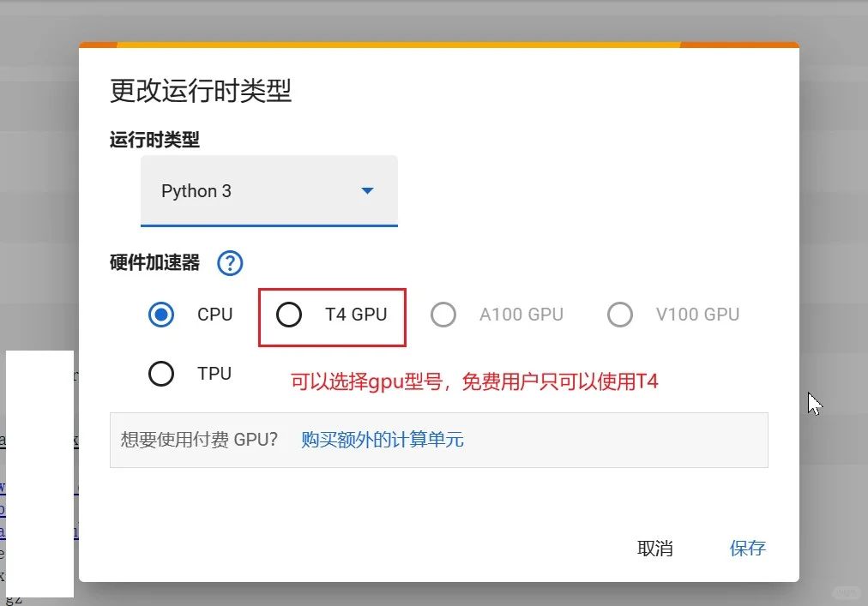The height and width of the screenshot is (606, 868).
Task: Click the help icon beside 硬件加速器
Action: [230, 263]
